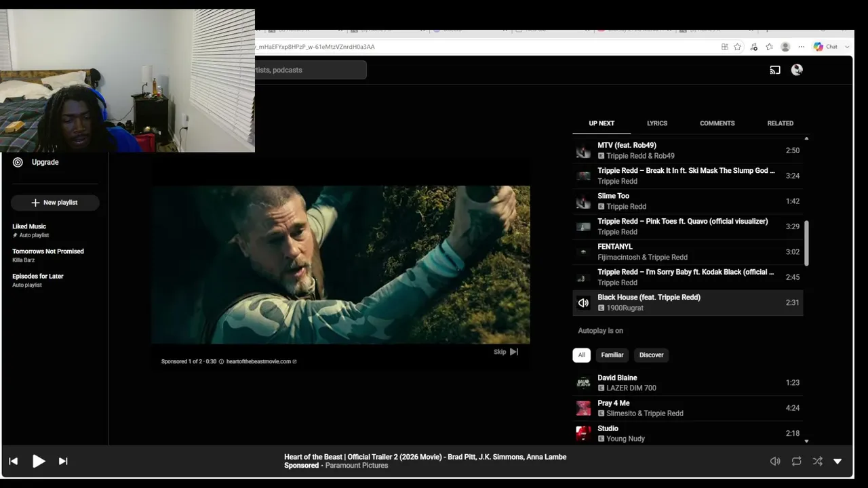
Task: Click the queue scrollbar down arrow
Action: click(x=806, y=441)
